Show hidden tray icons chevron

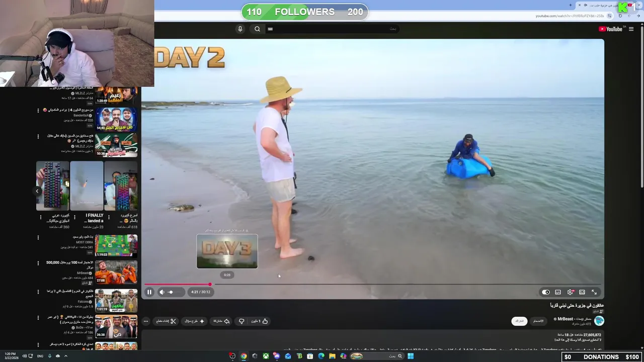coord(65,356)
